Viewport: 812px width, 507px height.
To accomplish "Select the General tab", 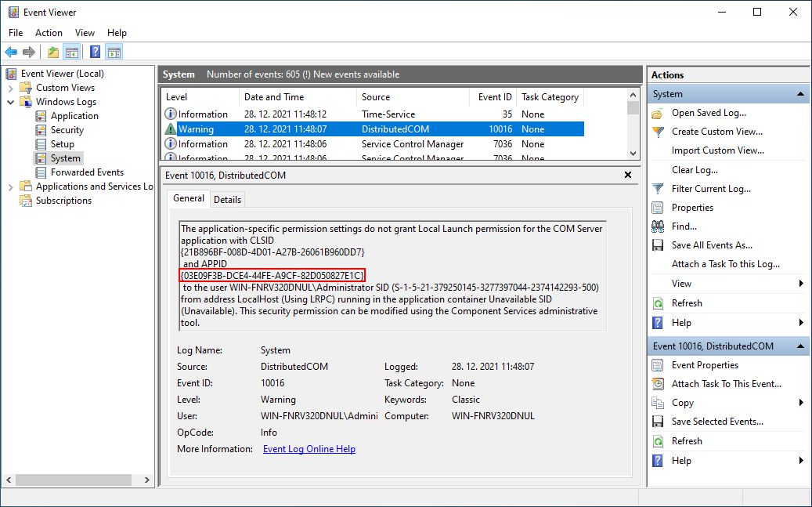I will click(189, 198).
